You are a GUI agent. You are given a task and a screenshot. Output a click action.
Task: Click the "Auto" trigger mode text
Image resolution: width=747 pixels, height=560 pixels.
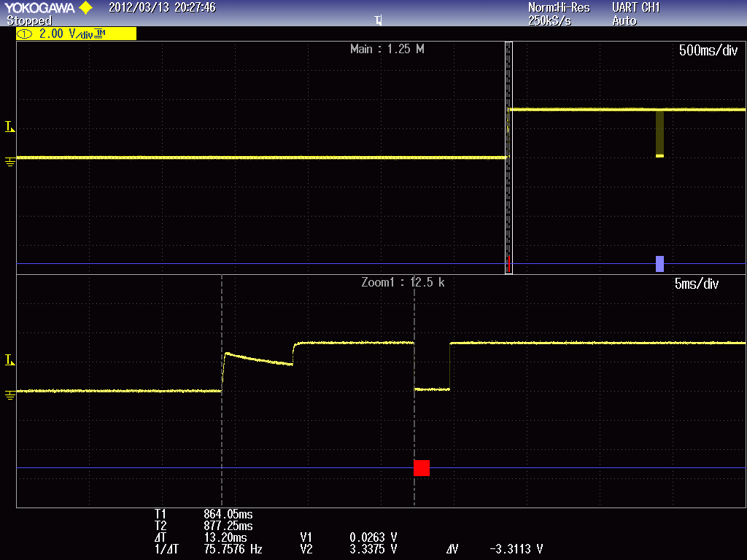pos(624,20)
